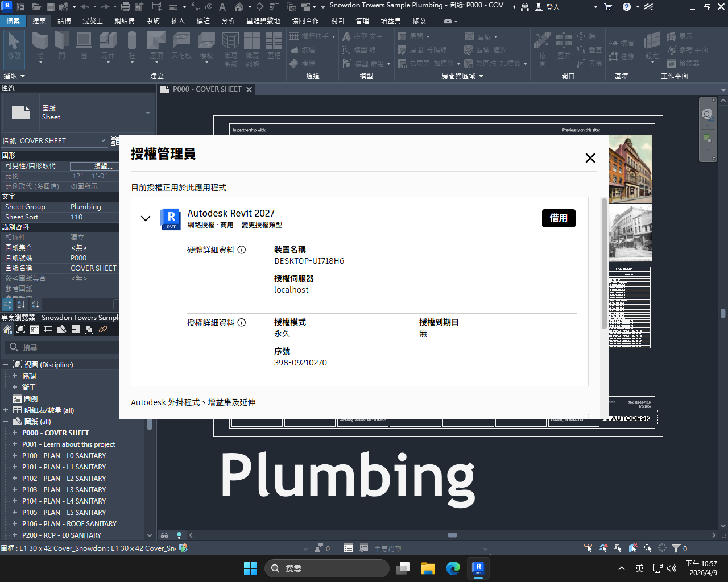This screenshot has width=728, height=582.
Task: Click the 變更授權類型 link
Action: [262, 225]
